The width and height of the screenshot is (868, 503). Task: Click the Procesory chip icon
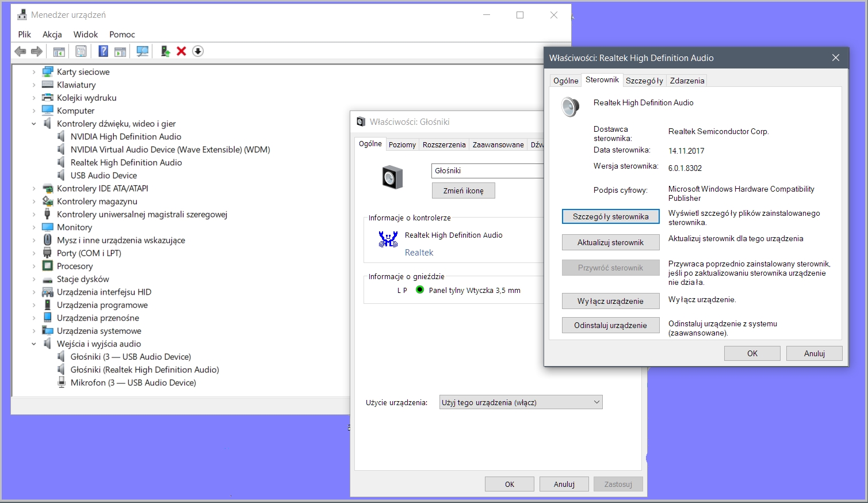pos(48,266)
